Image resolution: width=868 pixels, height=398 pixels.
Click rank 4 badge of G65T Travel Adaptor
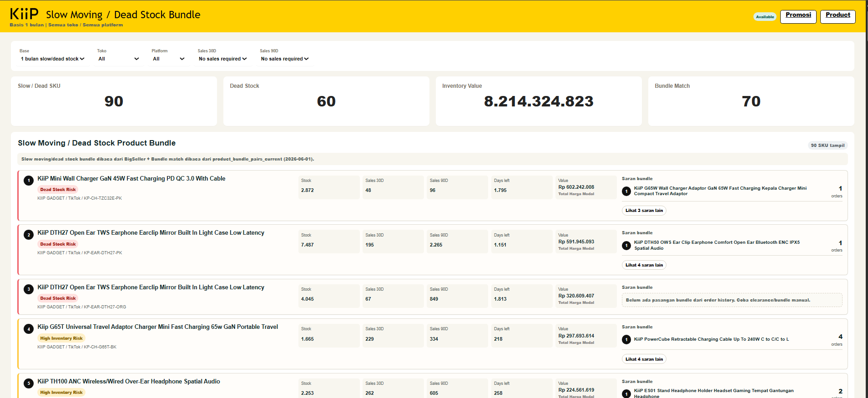(x=29, y=329)
